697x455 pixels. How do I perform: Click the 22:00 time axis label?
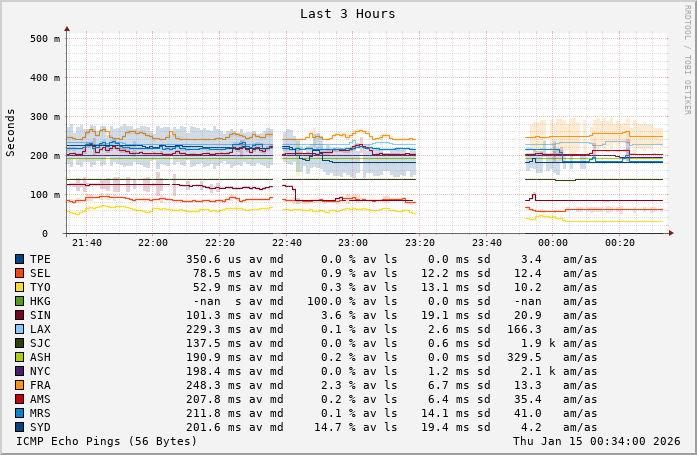153,243
